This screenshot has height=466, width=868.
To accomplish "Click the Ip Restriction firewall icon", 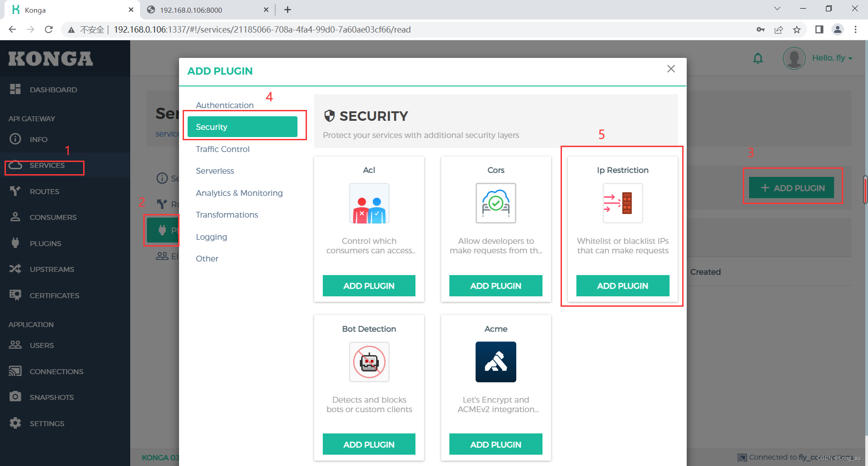I will pyautogui.click(x=623, y=203).
